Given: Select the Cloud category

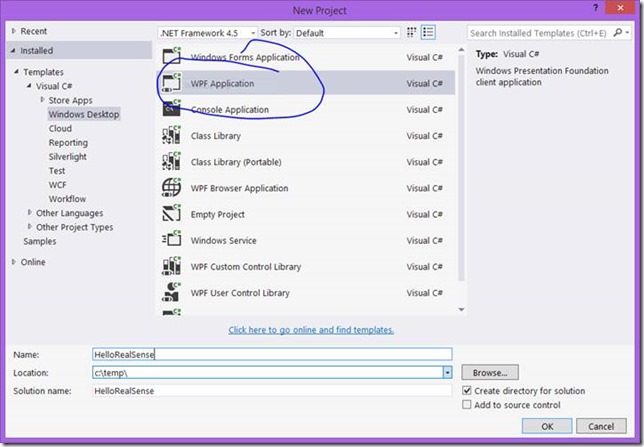Looking at the screenshot, I should [x=60, y=129].
